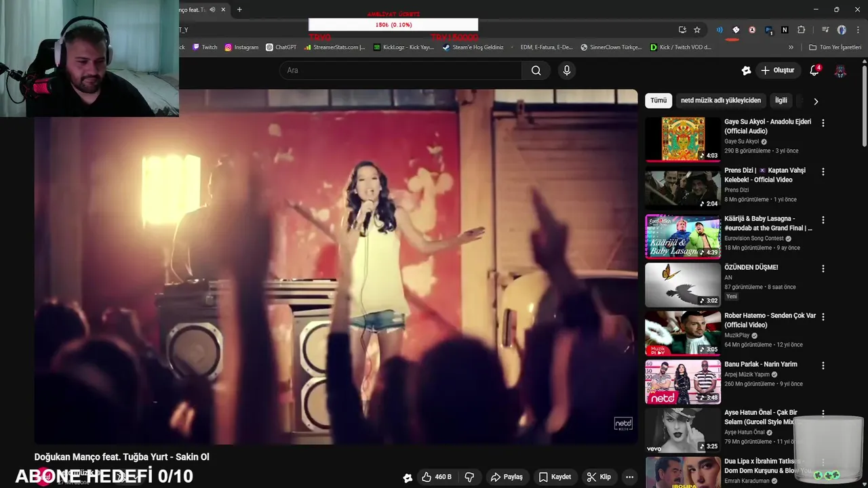Close the current browser tab
Image resolution: width=868 pixels, height=488 pixels.
pyautogui.click(x=223, y=9)
